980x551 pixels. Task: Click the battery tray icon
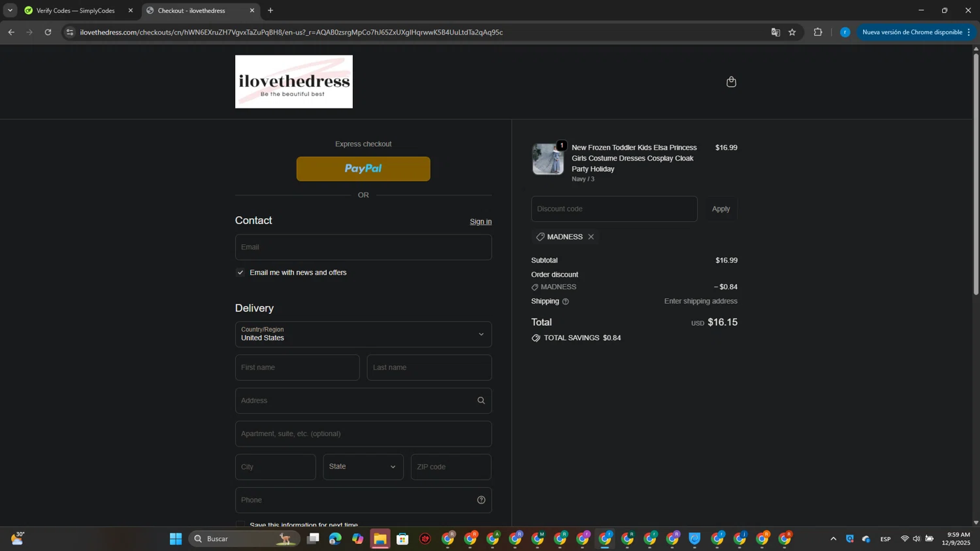coord(929,539)
